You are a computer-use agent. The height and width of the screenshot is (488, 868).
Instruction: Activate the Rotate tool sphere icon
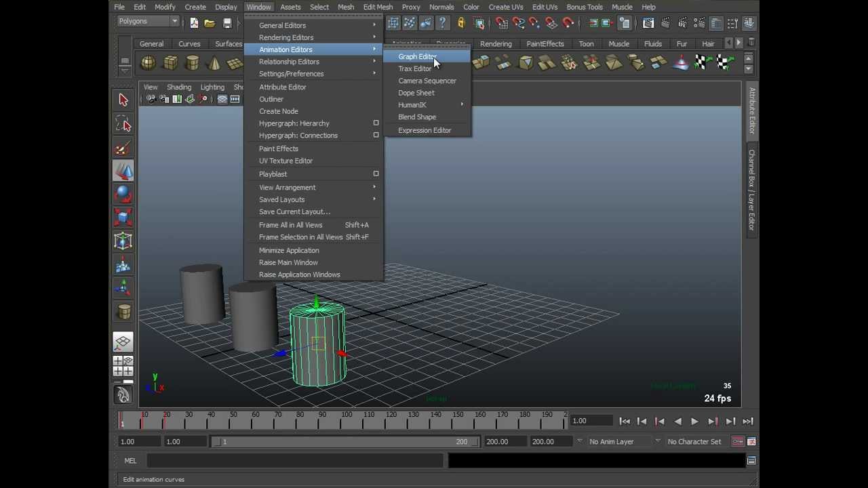pyautogui.click(x=123, y=195)
